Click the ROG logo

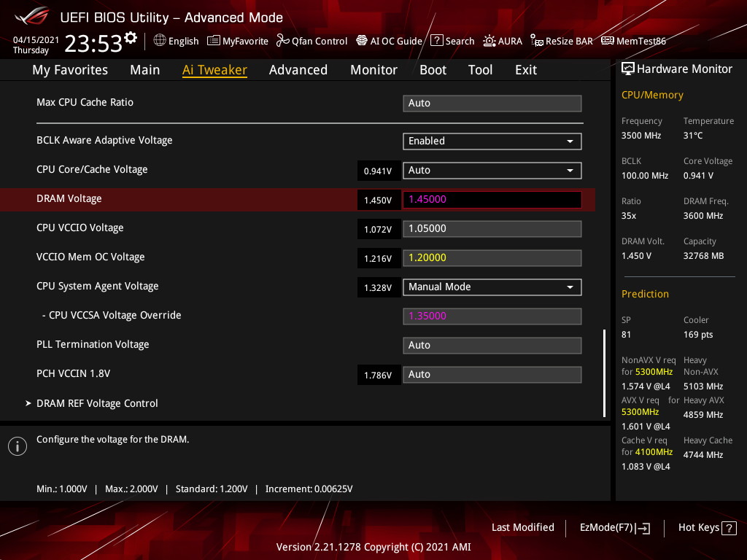pos(32,16)
